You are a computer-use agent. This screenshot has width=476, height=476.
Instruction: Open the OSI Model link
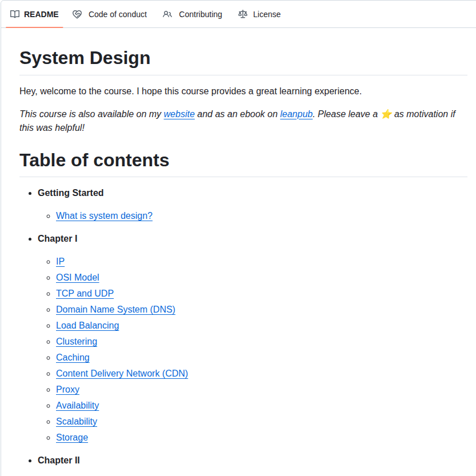pyautogui.click(x=77, y=277)
